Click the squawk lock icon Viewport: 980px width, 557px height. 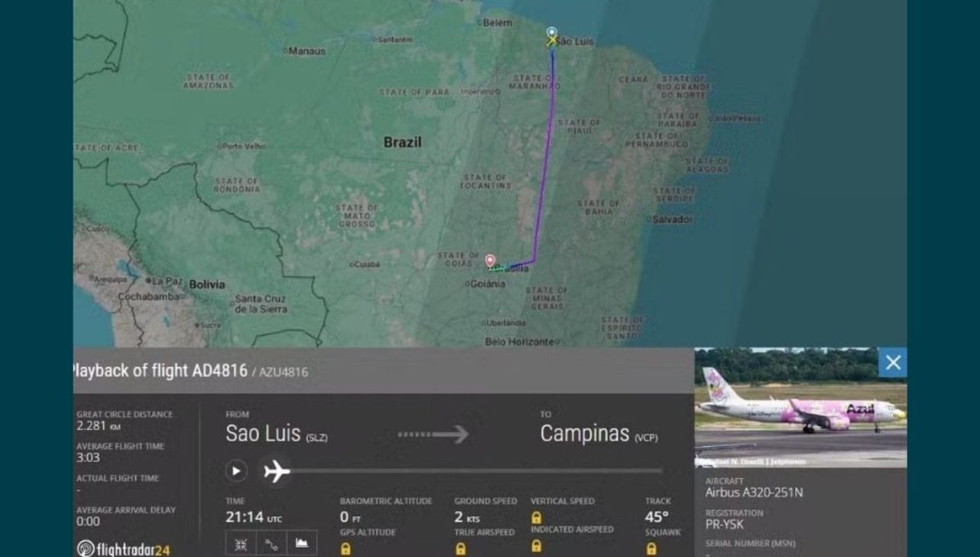[651, 548]
